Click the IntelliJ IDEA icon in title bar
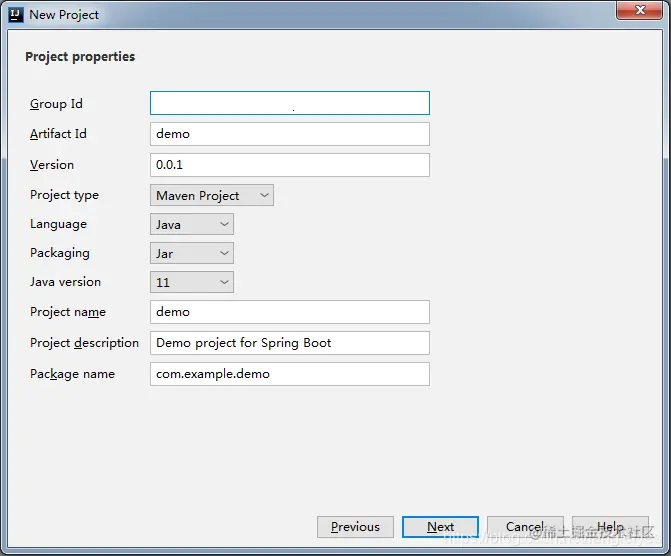 pos(16,15)
